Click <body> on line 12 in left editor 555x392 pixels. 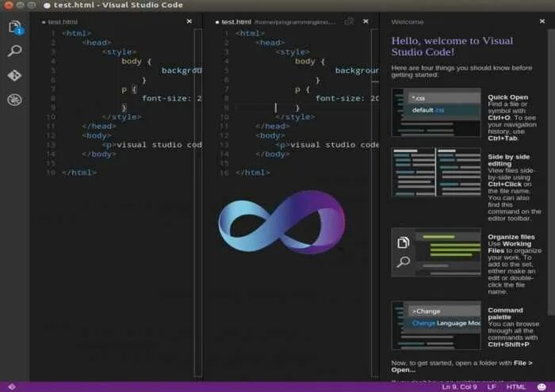click(x=97, y=135)
